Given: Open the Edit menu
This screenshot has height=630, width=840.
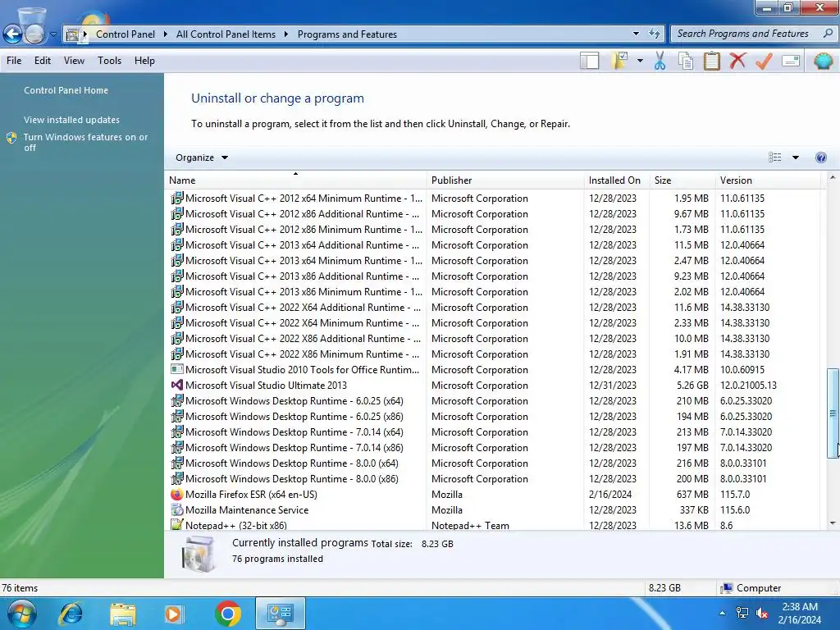Looking at the screenshot, I should 43,61.
